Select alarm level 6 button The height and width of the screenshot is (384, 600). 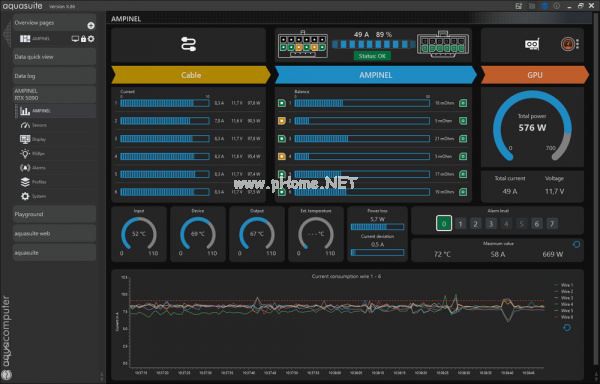click(536, 224)
